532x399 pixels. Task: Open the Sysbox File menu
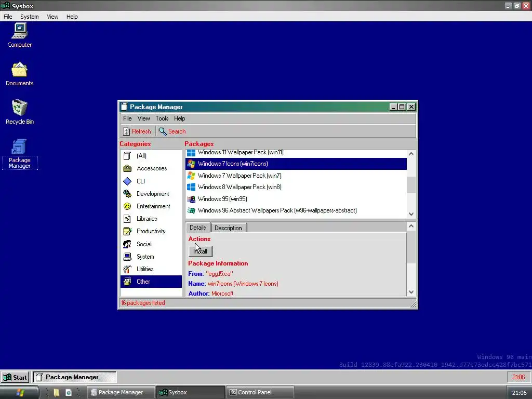pyautogui.click(x=8, y=17)
